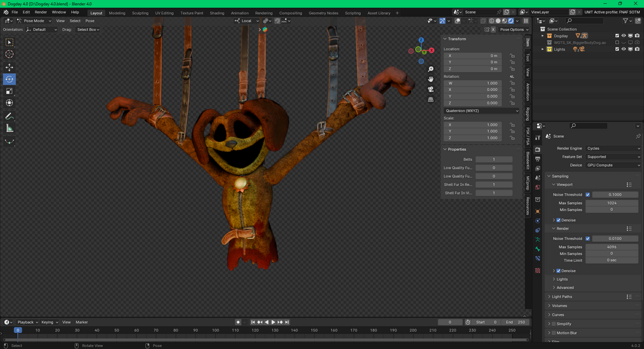Open the File menu

click(15, 12)
